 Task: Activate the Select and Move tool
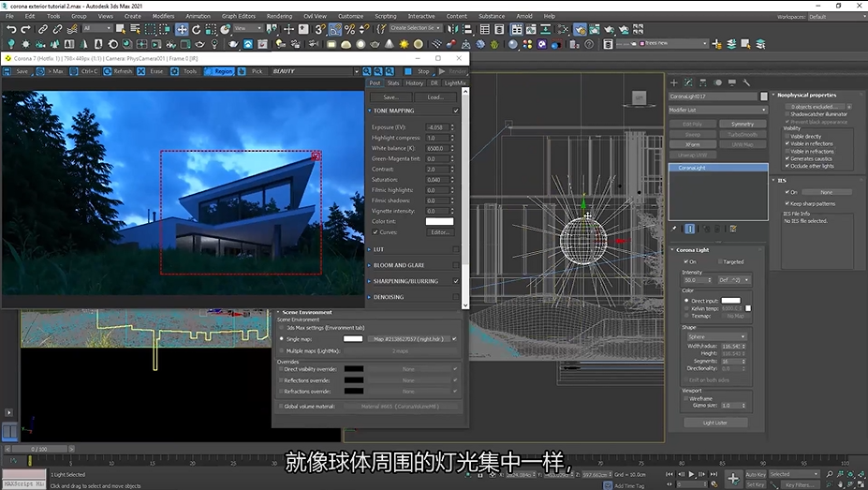[x=182, y=29]
